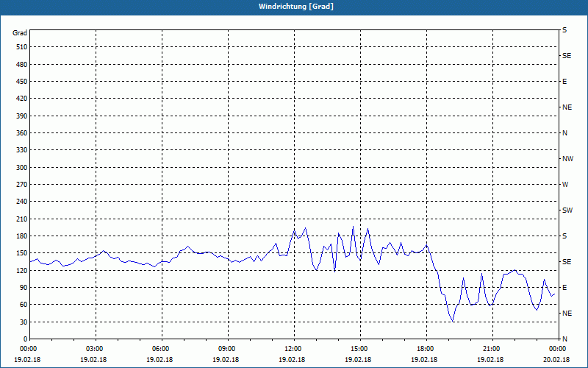Select the 19.02.18 date under 06:00

(159, 360)
